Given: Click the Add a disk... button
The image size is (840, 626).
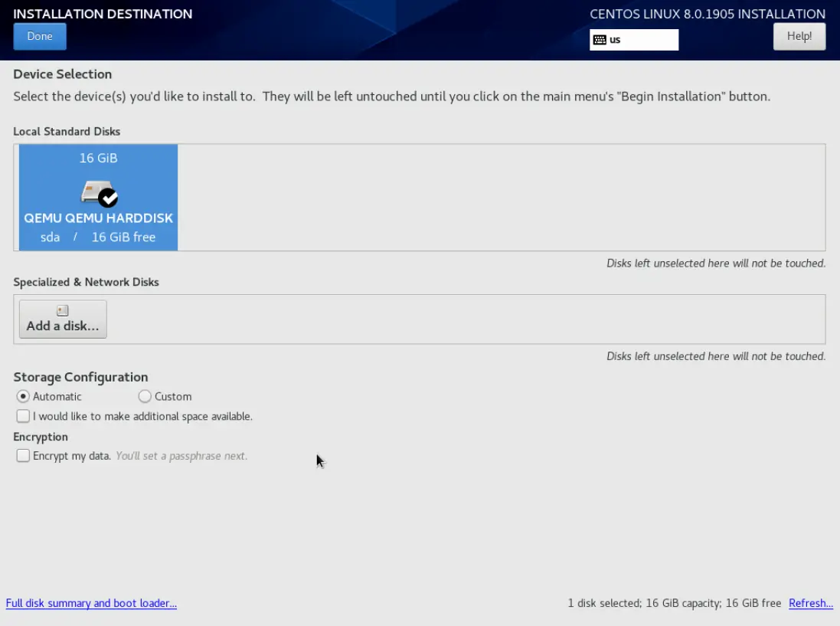Looking at the screenshot, I should (63, 319).
